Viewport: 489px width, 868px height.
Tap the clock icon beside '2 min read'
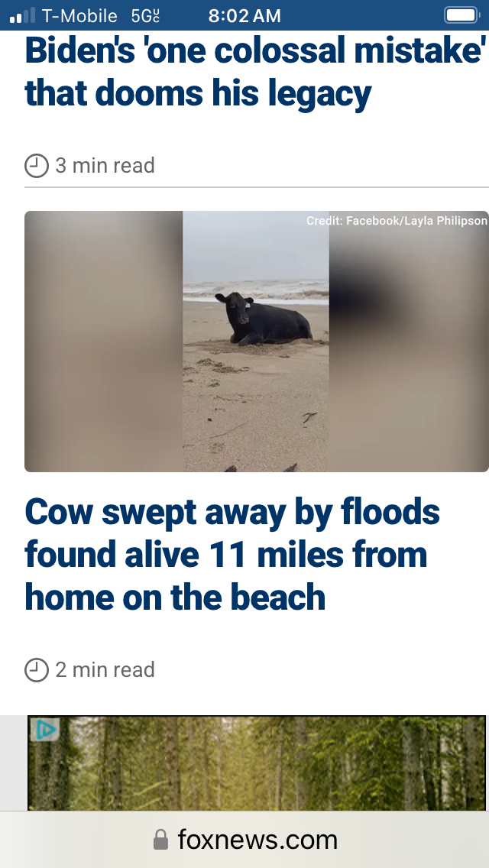(x=37, y=670)
